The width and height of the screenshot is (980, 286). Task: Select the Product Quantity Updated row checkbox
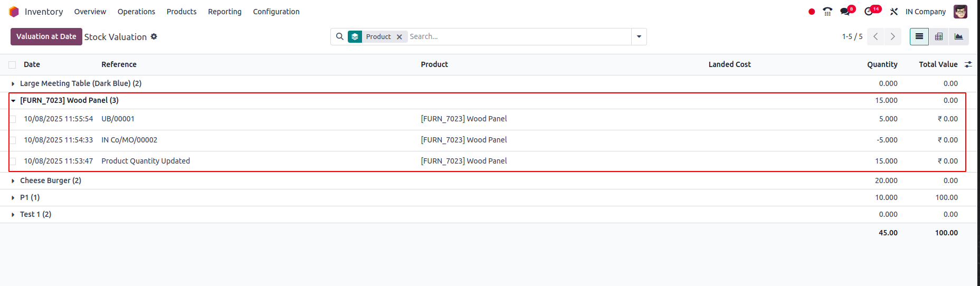point(12,161)
